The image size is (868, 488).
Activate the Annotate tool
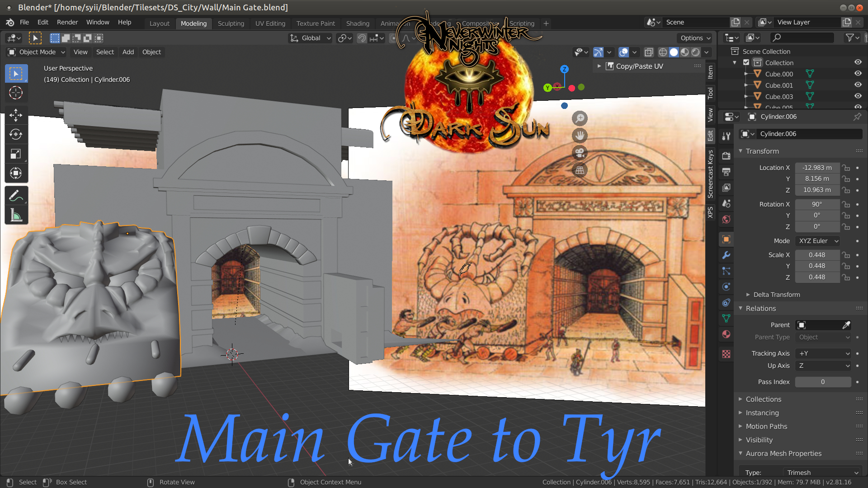[x=16, y=196]
